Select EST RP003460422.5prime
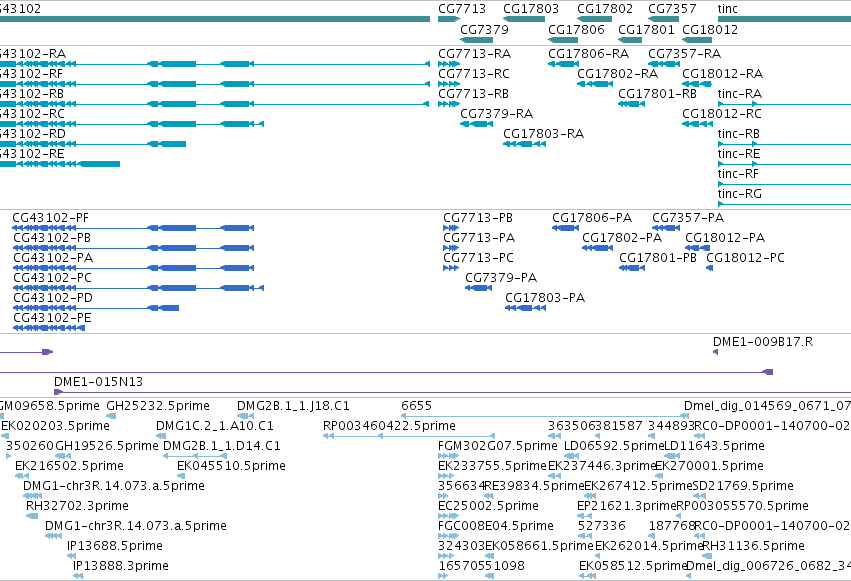The height and width of the screenshot is (581, 851). (409, 436)
